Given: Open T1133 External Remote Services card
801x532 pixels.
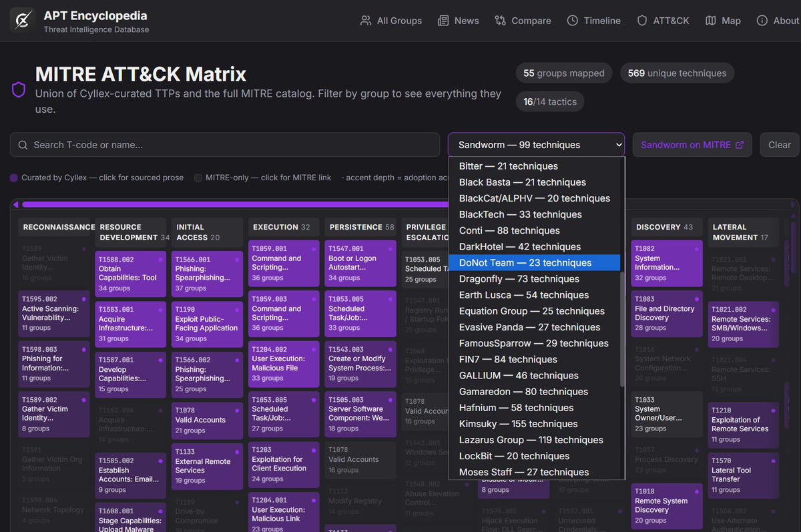Looking at the screenshot, I should [x=208, y=465].
